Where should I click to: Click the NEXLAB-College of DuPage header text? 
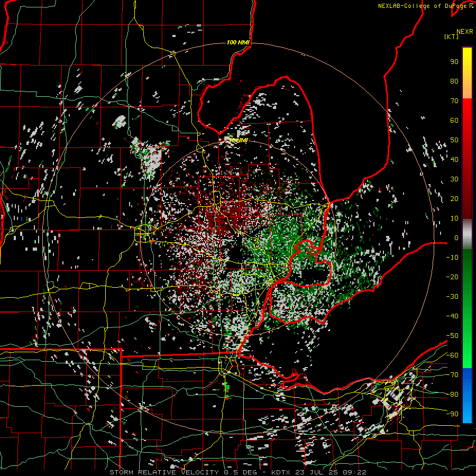(x=422, y=6)
